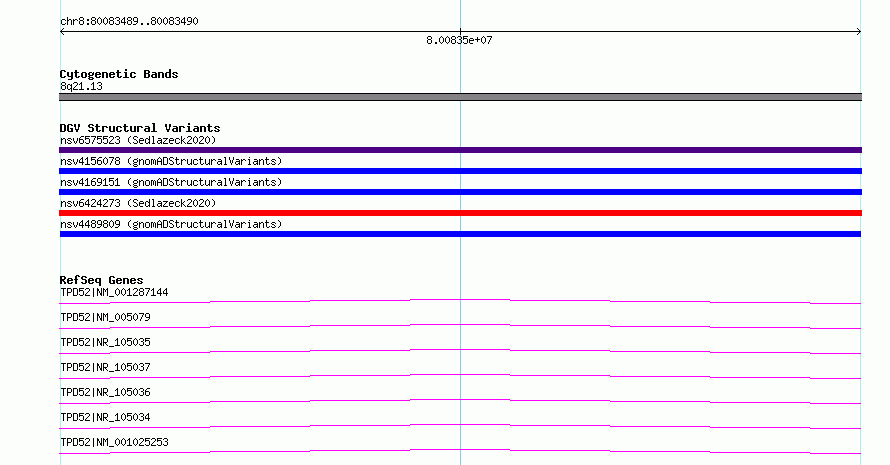Open the nsv6424273 (Sedlazeck2020) variant label
Image resolution: width=890 pixels, height=465 pixels.
138,203
